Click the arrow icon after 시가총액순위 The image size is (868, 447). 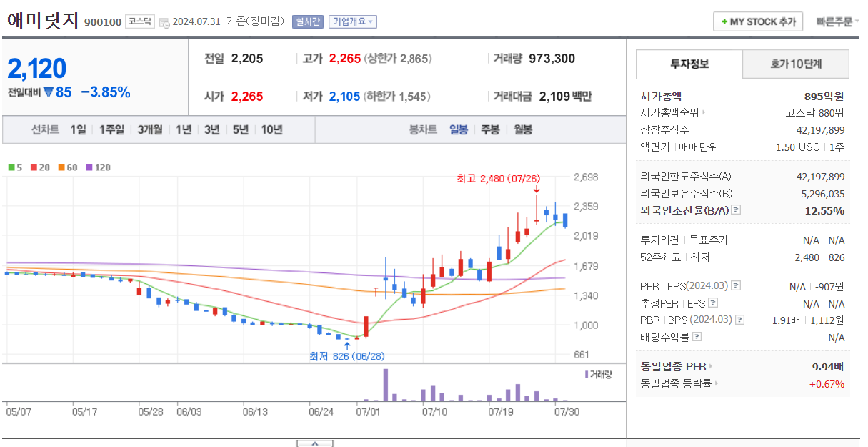point(704,112)
